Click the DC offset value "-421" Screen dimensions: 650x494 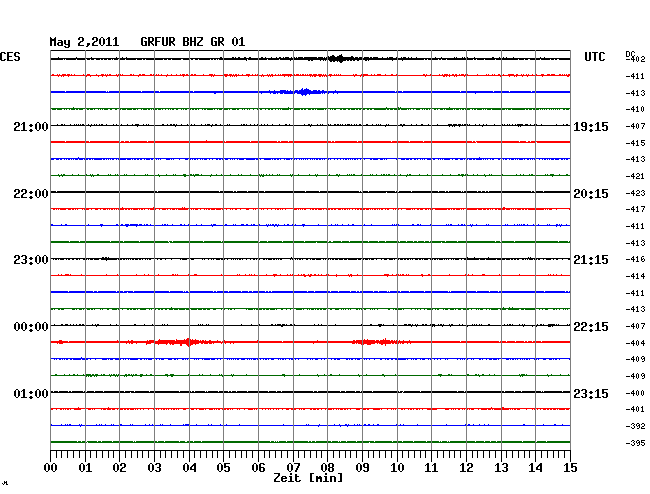(x=635, y=176)
